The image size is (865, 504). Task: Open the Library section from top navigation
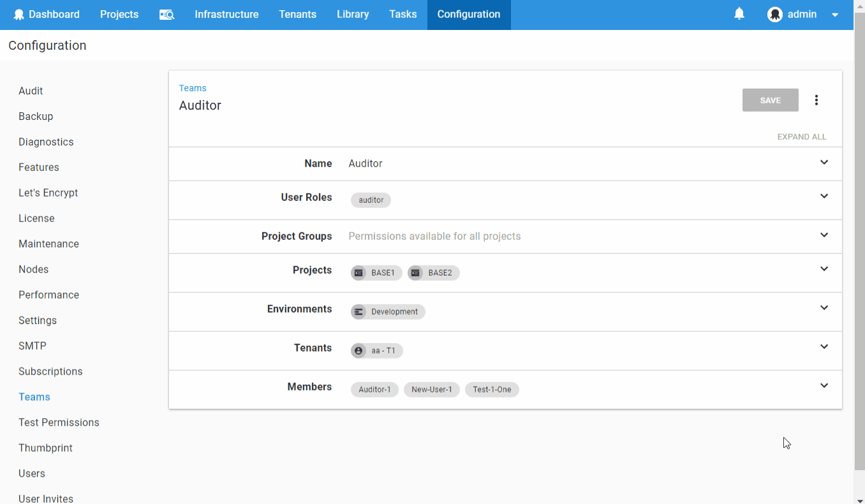352,13
